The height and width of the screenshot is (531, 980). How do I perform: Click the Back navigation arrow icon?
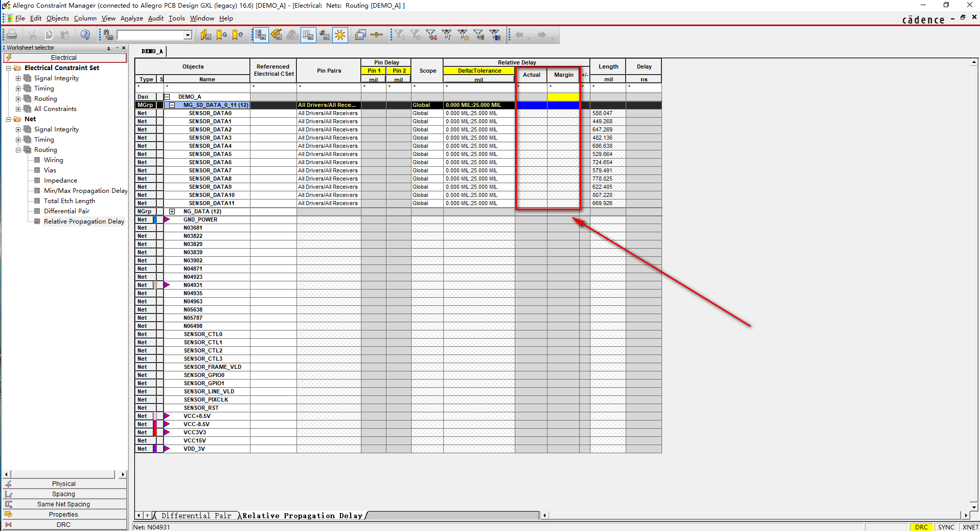coord(519,35)
